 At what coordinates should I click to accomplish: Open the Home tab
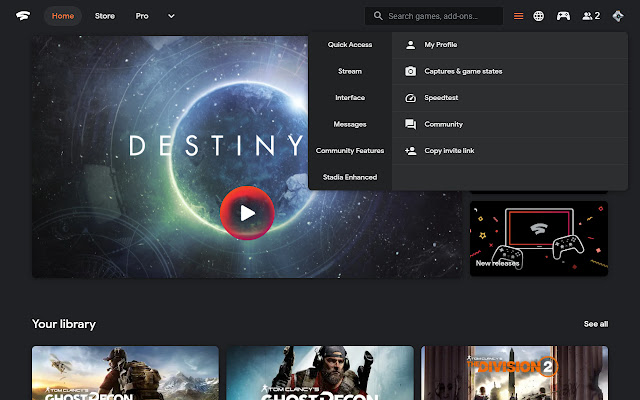(x=63, y=16)
